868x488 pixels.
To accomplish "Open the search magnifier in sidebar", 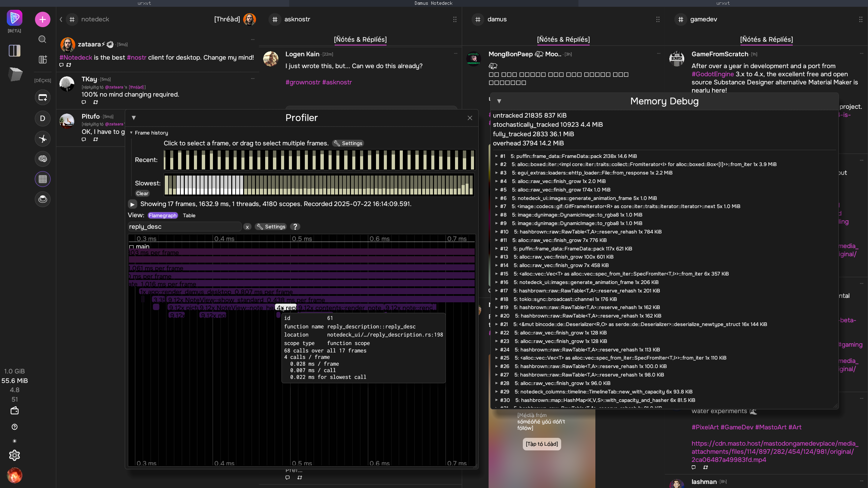I will pos(42,39).
